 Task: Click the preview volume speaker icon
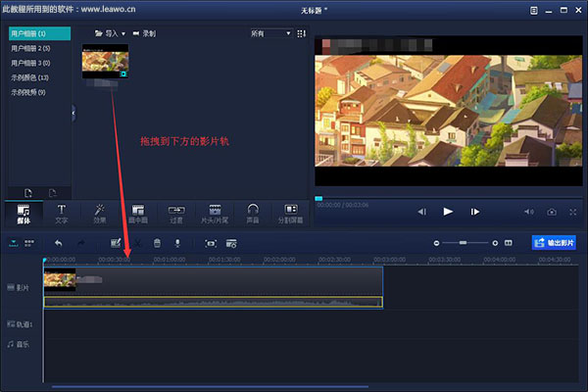[x=529, y=212]
